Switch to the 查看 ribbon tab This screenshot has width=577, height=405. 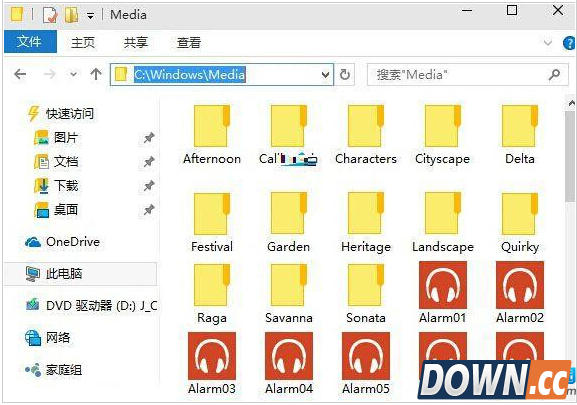[x=189, y=42]
